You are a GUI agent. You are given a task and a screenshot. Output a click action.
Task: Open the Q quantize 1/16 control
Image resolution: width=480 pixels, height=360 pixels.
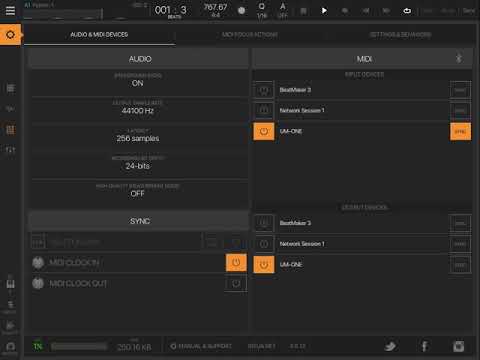pyautogui.click(x=262, y=11)
